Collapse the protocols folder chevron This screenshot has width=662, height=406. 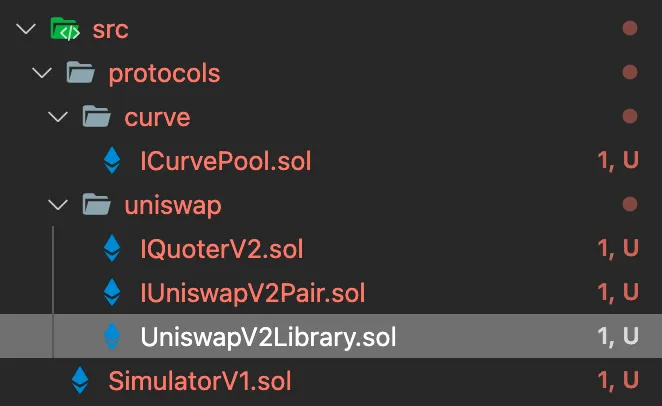42,73
